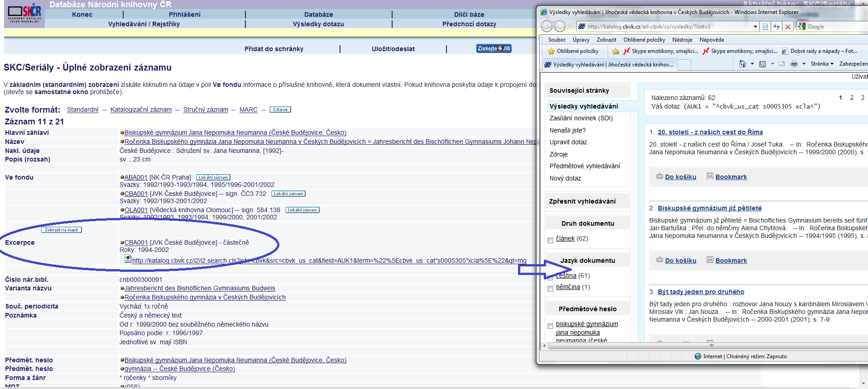Image resolution: width=868 pixels, height=389 pixels.
Task: Click the SKČR logo in top-left corner
Action: [x=24, y=14]
